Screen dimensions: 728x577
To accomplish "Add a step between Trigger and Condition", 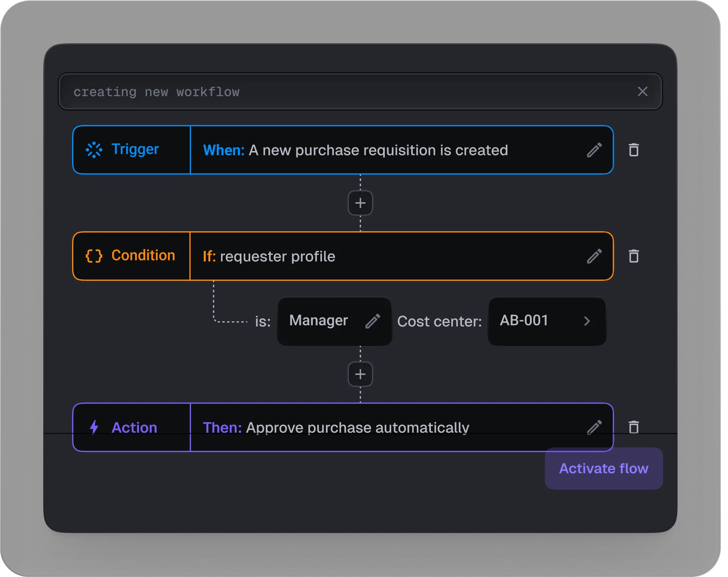I will point(360,203).
